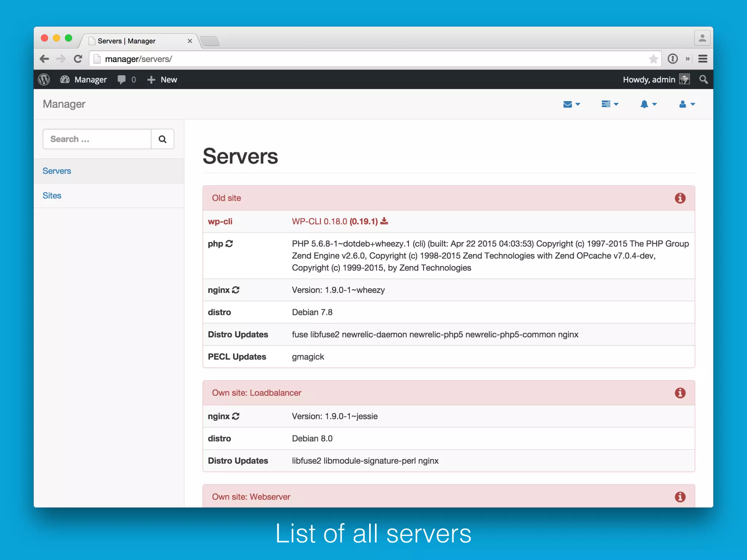
Task: Expand the envelope messages dropdown
Action: point(572,104)
